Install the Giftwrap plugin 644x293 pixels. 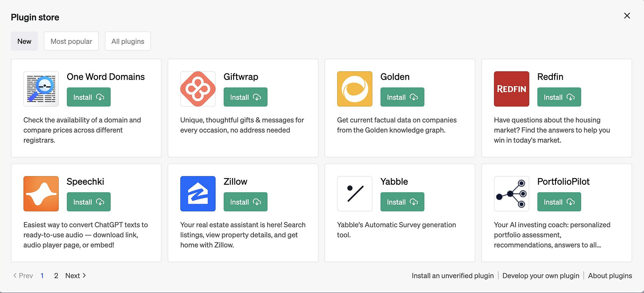tap(245, 97)
